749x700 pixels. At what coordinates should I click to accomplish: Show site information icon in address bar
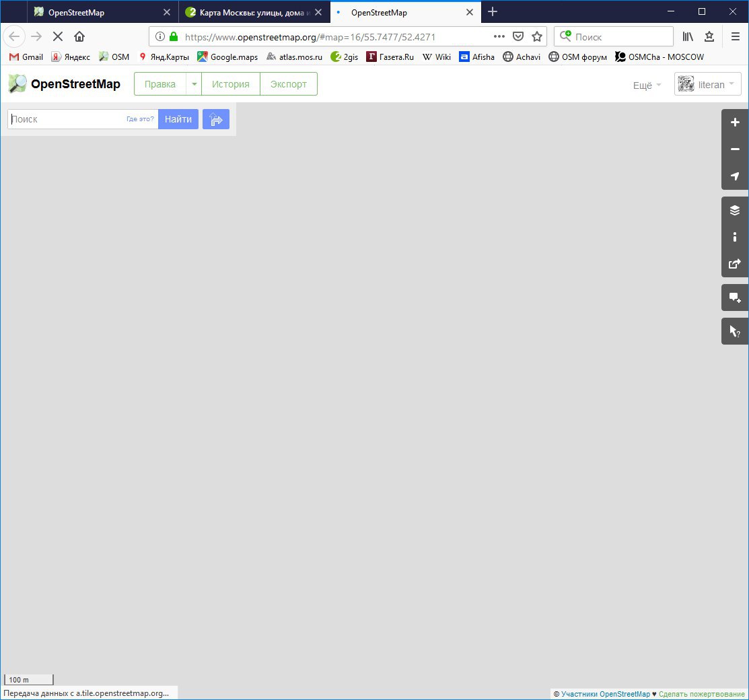160,37
